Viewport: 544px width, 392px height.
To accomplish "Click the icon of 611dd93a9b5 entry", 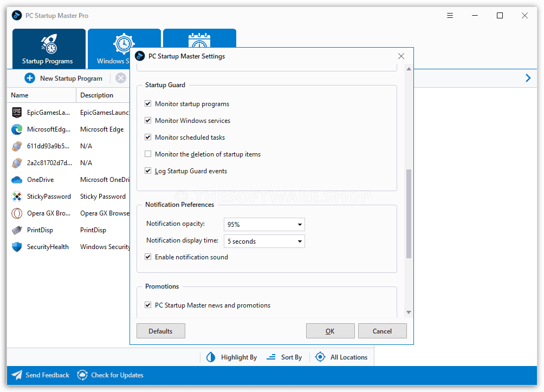I will [17, 146].
